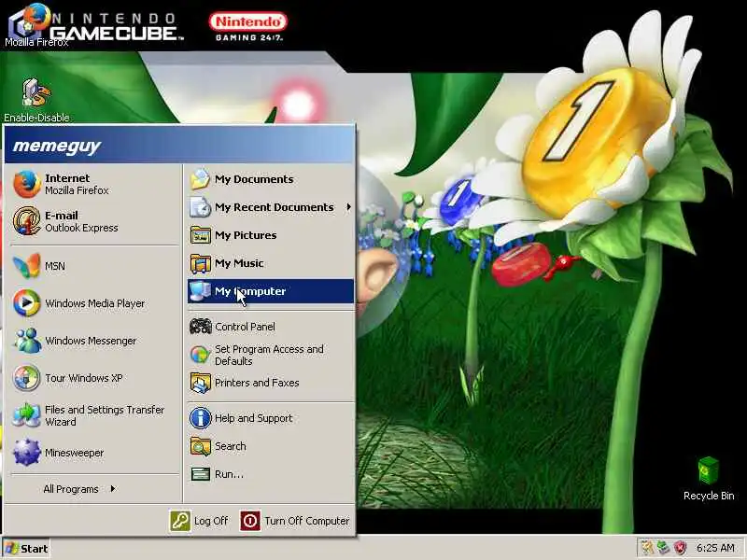Click the My Pictures label

[246, 235]
